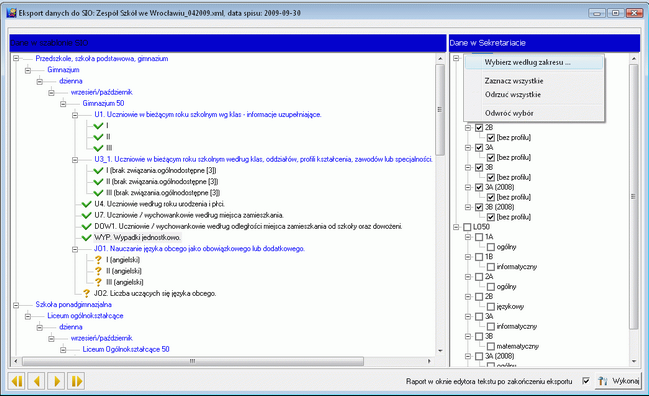Collapse the Gimnazjum tree node
The height and width of the screenshot is (396, 649).
(x=28, y=70)
